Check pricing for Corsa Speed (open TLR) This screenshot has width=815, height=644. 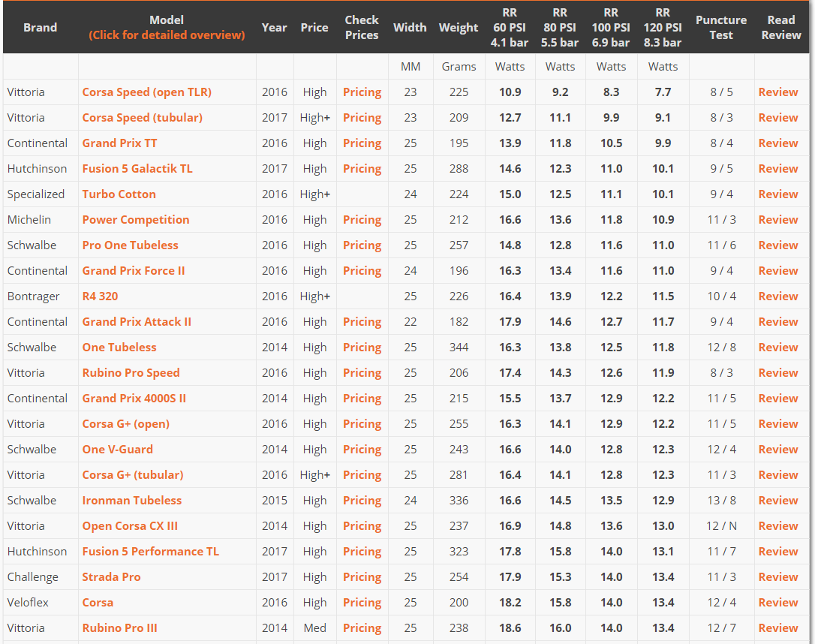tap(362, 92)
